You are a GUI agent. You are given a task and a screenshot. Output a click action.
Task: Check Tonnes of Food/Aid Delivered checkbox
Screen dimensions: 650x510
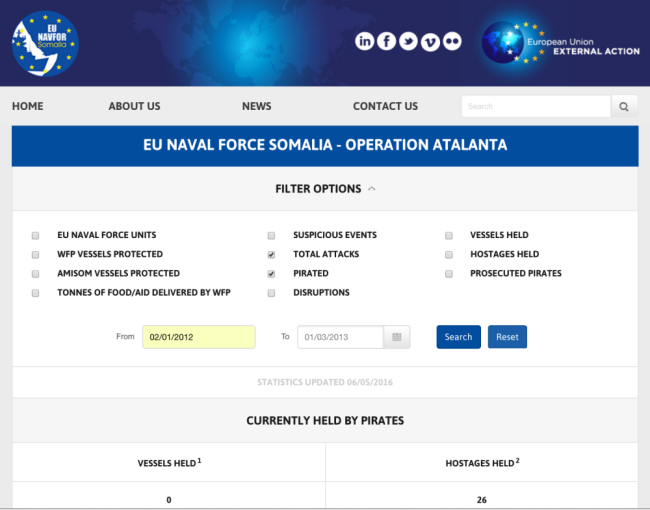pos(35,293)
